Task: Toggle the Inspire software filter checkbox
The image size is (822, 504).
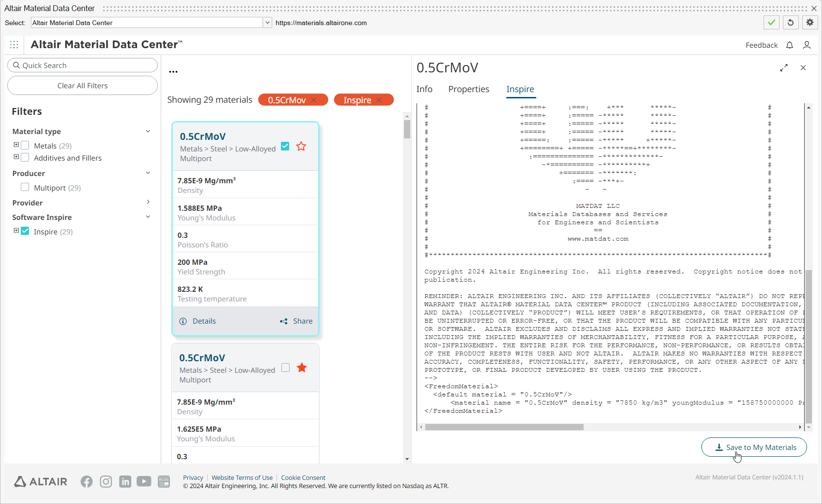Action: pyautogui.click(x=25, y=232)
